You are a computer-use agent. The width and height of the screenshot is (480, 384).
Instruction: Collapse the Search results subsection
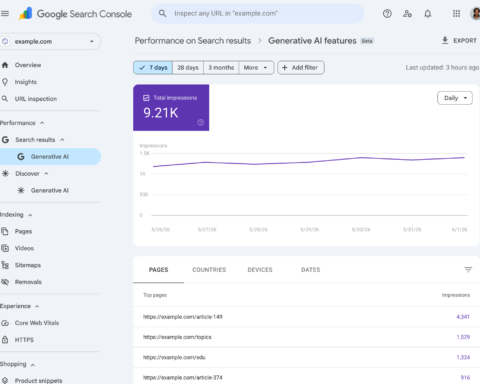point(62,140)
